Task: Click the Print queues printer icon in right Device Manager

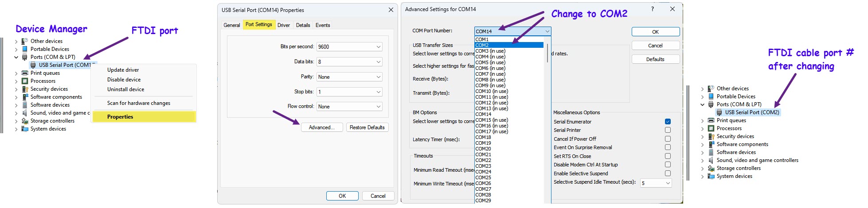Action: (x=711, y=120)
